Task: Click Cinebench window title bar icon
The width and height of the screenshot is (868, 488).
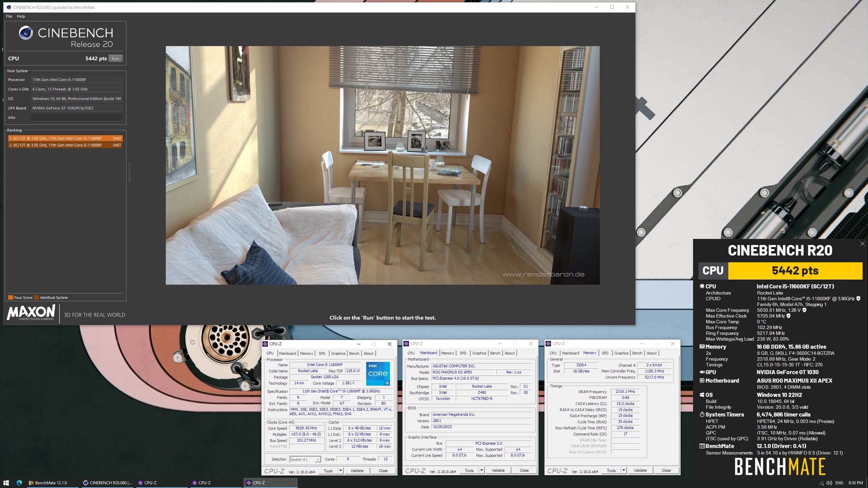Action: pos(8,7)
